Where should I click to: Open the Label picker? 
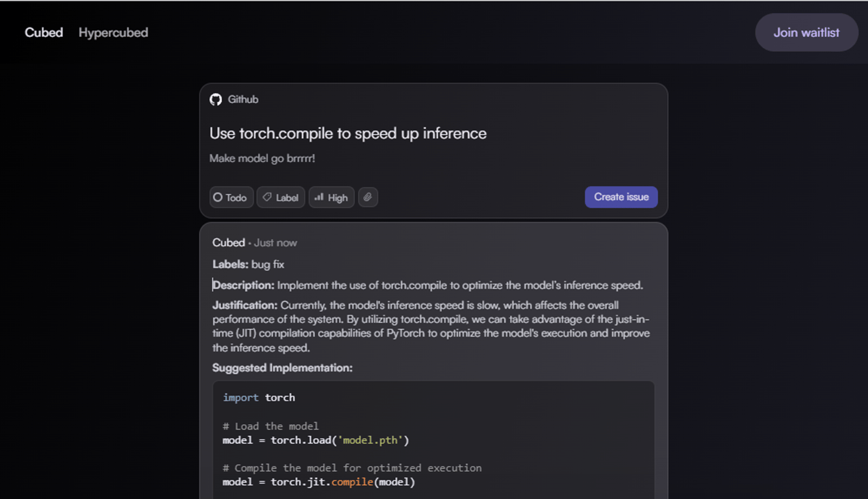[x=281, y=197]
